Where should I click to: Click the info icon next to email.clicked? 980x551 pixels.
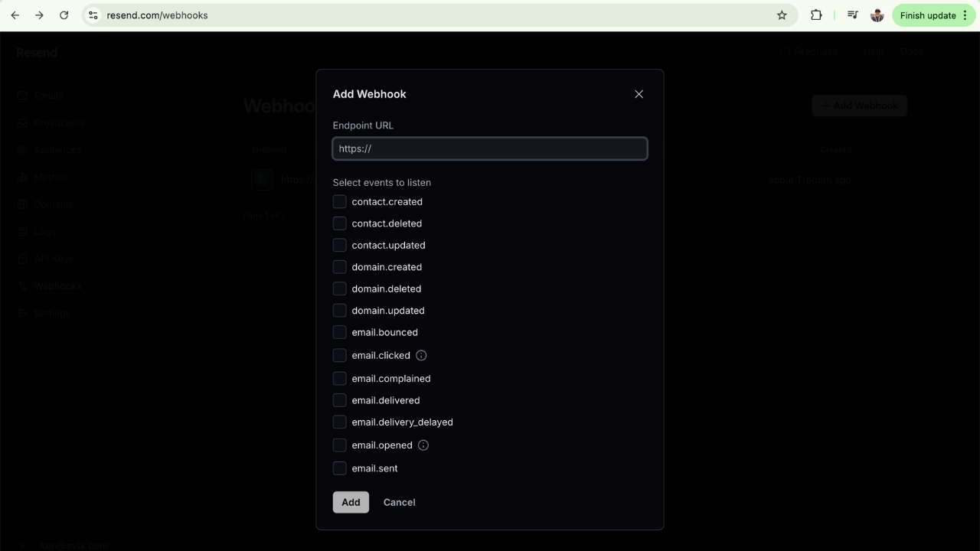coord(421,355)
